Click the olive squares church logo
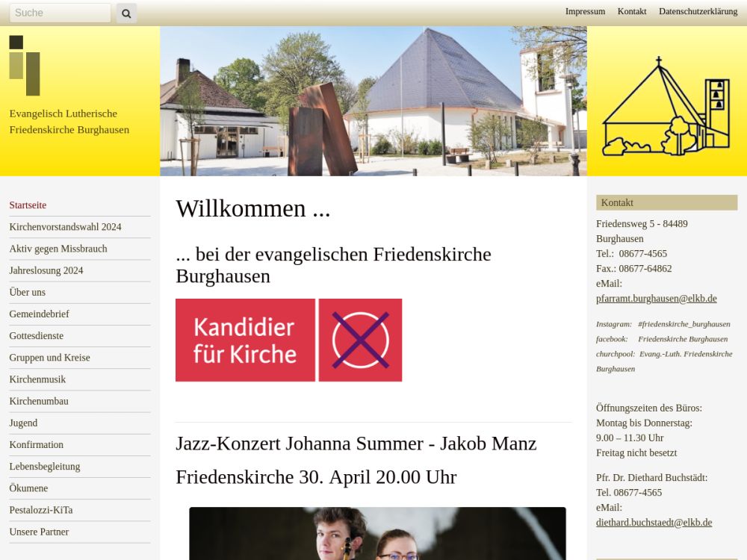Viewport: 747px width, 560px height. (25, 65)
